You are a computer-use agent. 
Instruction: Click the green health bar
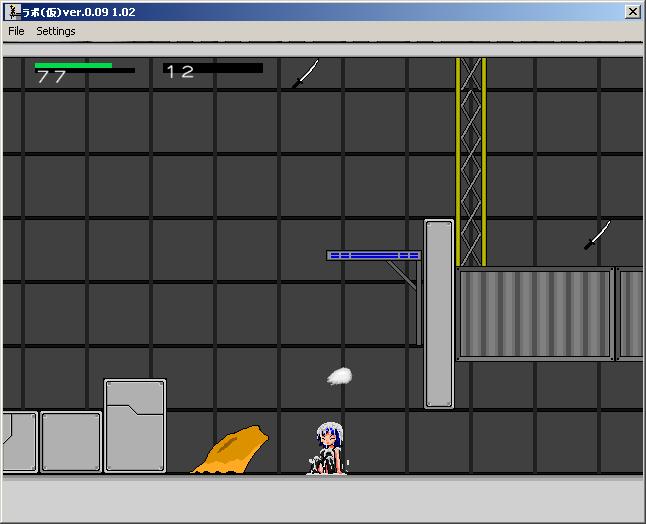point(73,65)
